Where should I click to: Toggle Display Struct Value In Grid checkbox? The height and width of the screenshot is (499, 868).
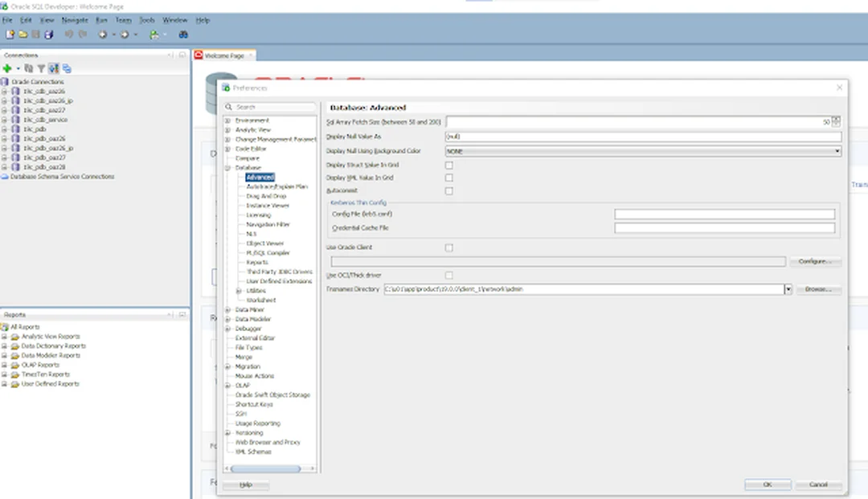click(449, 165)
